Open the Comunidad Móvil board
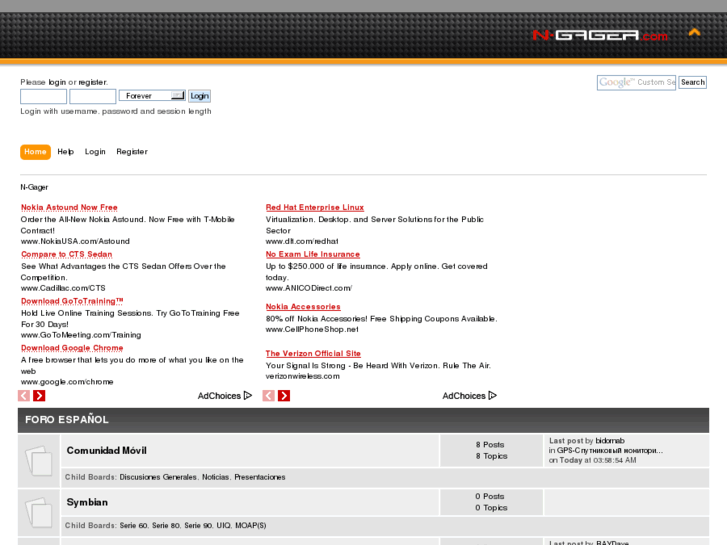 pos(107,450)
